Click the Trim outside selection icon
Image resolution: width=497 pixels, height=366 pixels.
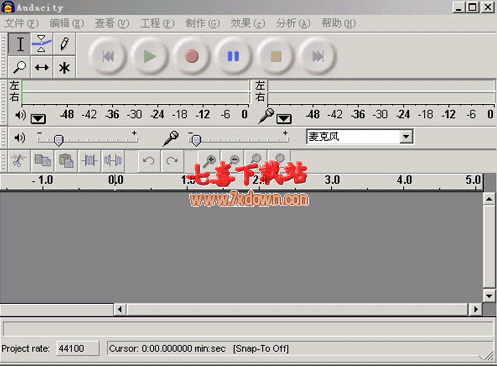pyautogui.click(x=89, y=161)
